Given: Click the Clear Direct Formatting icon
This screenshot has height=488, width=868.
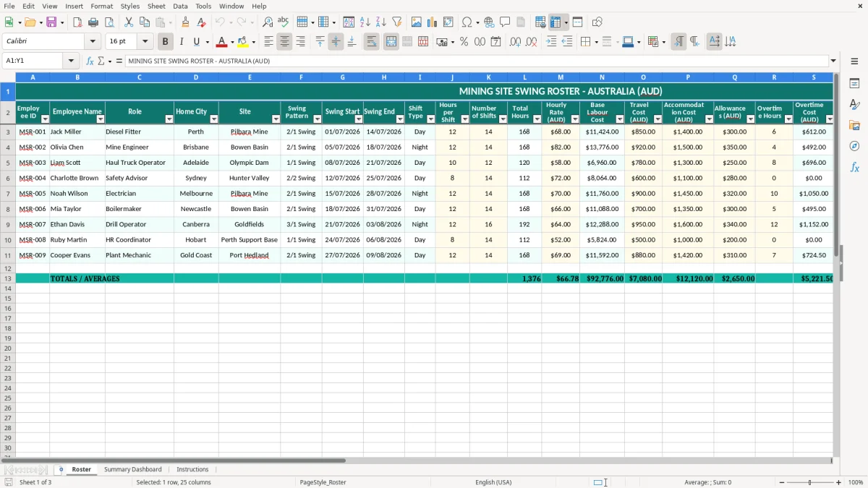Looking at the screenshot, I should coord(201,22).
